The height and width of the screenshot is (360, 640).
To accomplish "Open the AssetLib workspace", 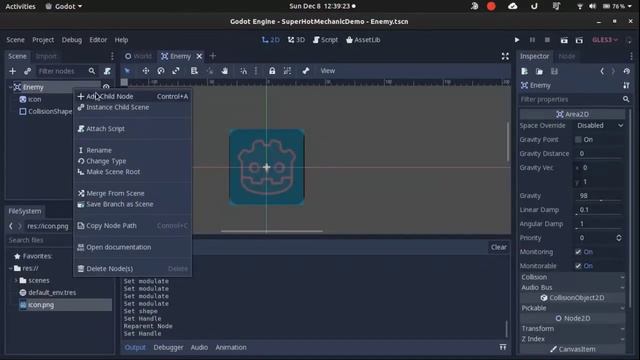I will point(363,40).
